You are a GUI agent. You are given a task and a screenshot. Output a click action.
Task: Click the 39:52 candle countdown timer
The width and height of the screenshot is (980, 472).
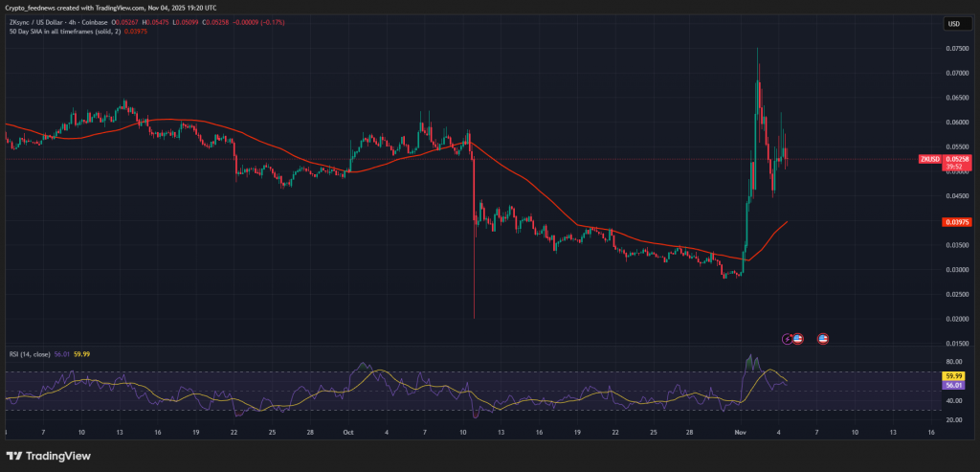pos(956,167)
